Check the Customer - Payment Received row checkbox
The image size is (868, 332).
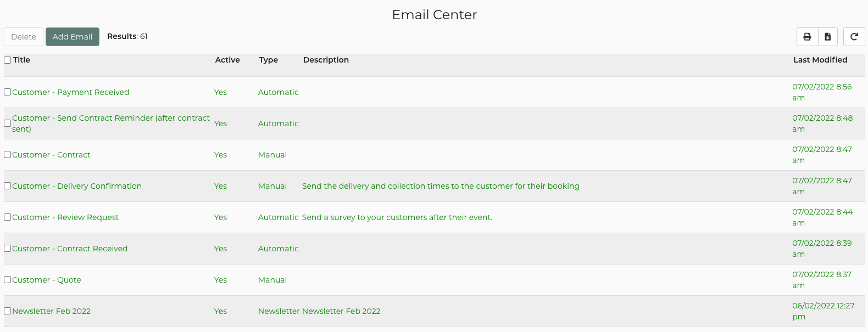[x=8, y=92]
